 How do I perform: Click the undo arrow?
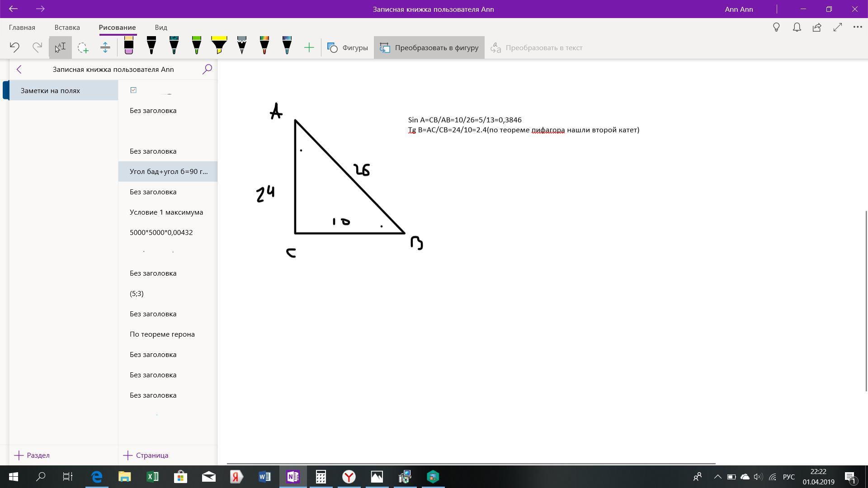(x=14, y=47)
